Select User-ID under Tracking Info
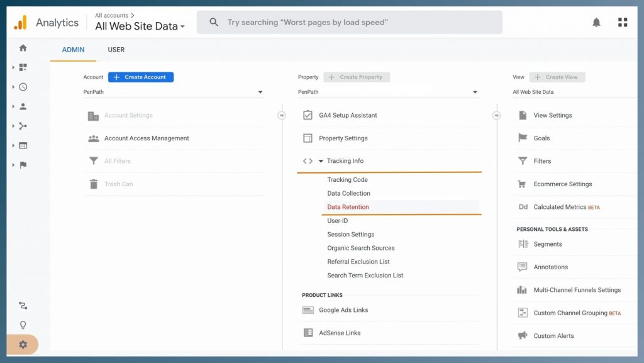Image resolution: width=644 pixels, height=363 pixels. pyautogui.click(x=338, y=221)
